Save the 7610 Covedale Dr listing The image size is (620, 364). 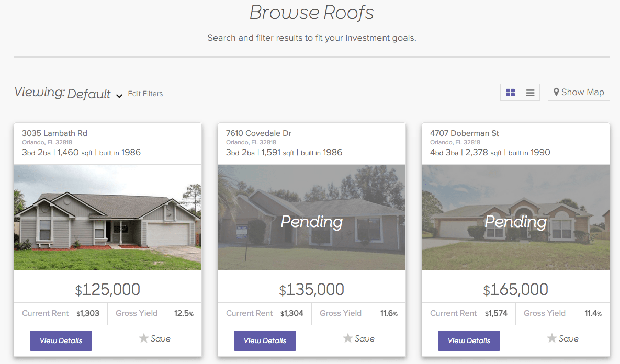pos(359,339)
